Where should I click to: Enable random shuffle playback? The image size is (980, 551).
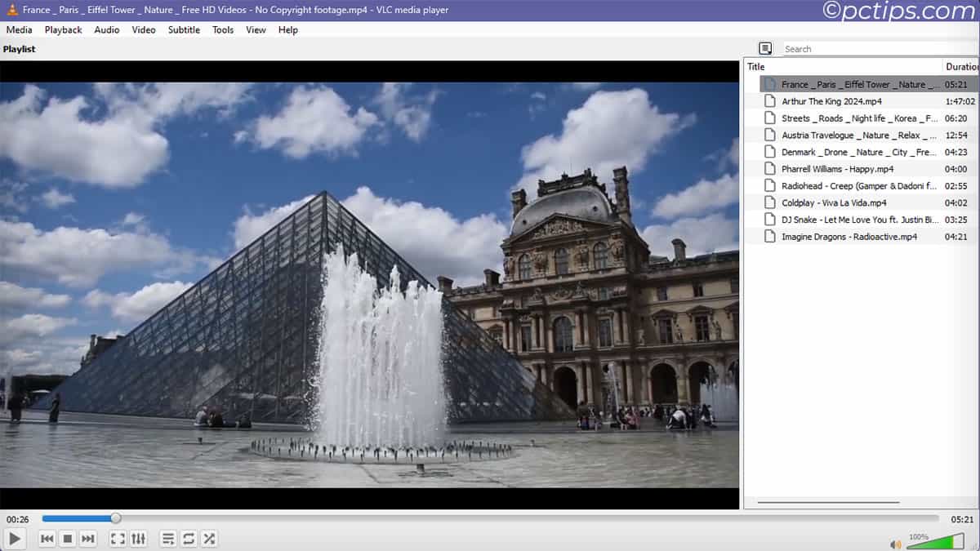[209, 539]
